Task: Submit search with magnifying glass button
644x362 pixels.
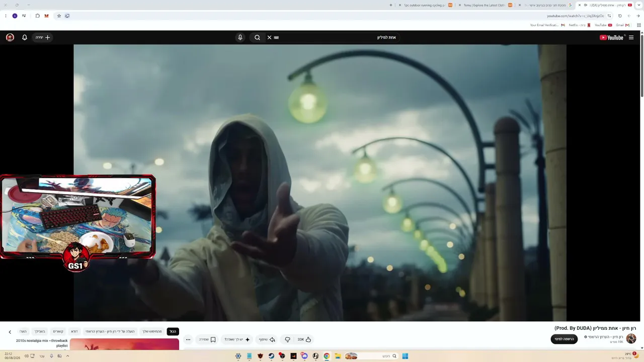Action: click(257, 37)
